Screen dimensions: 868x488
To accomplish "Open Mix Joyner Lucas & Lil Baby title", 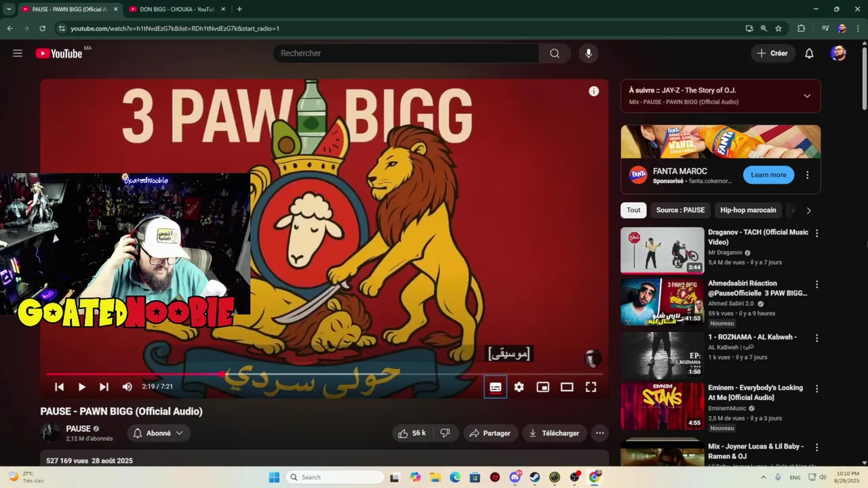I will (x=755, y=451).
